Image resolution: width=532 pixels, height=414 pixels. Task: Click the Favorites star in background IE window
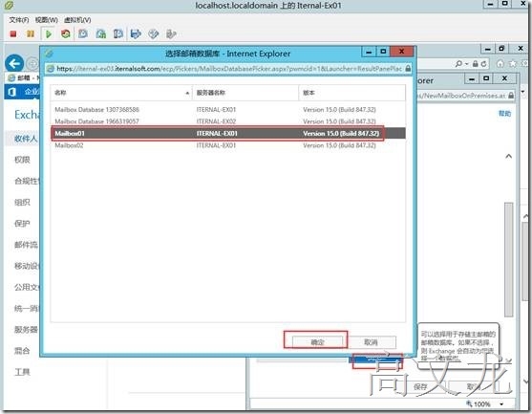tap(513, 63)
